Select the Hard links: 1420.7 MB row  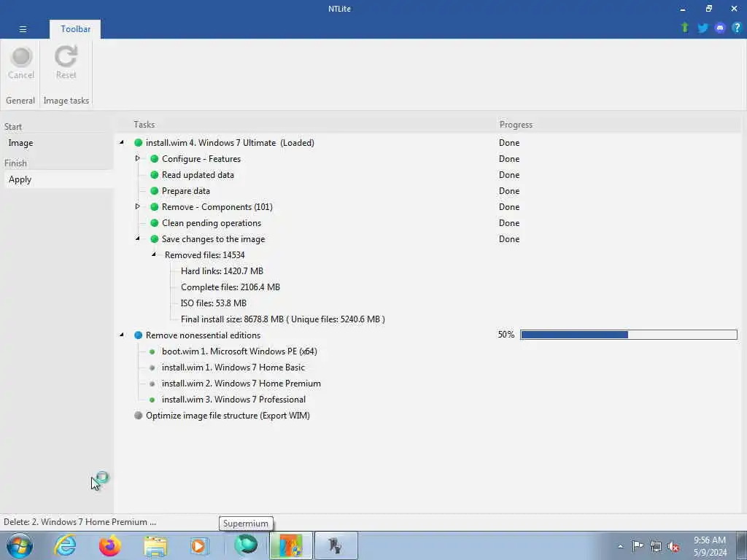[222, 271]
